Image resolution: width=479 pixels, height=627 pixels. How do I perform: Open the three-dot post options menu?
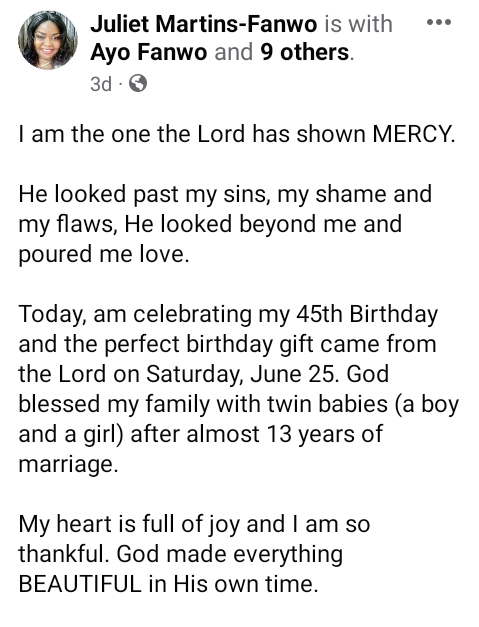point(439,22)
